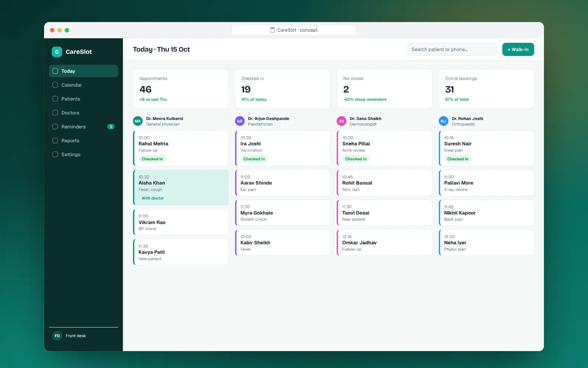The height and width of the screenshot is (368, 588).
Task: Click patient name Pallavi More
Action: coord(459,183)
